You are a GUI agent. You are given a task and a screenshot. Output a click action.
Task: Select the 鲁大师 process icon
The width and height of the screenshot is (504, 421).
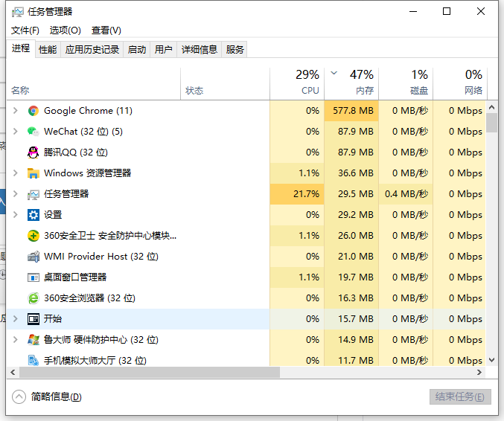click(x=33, y=340)
